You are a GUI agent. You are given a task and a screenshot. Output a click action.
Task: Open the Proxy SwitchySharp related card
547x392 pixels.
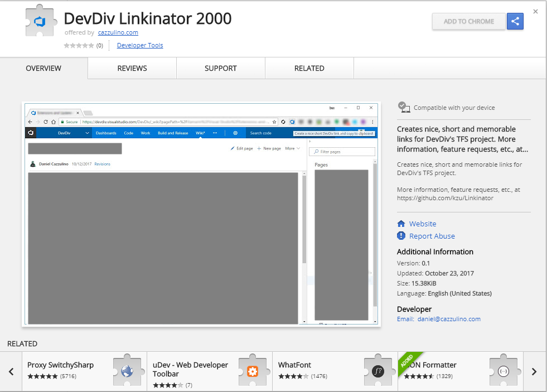tap(84, 371)
